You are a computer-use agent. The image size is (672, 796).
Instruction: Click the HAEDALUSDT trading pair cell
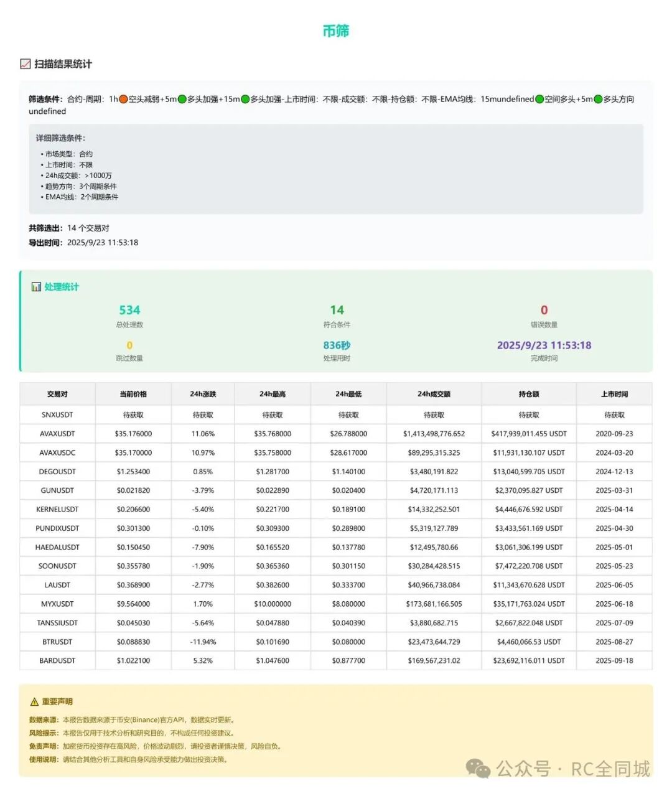tap(57, 548)
